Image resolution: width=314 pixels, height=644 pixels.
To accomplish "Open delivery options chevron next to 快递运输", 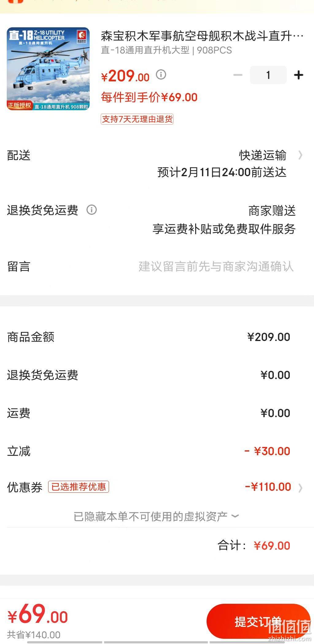I will (300, 155).
